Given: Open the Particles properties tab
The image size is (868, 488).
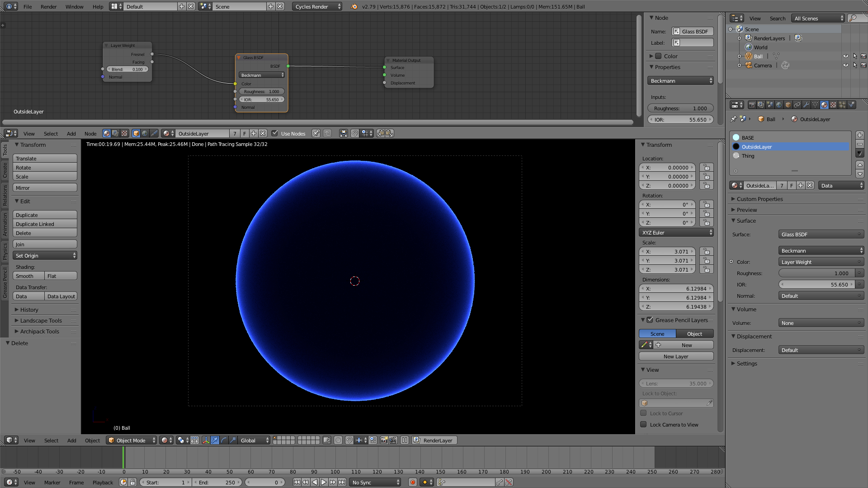Looking at the screenshot, I should click(x=842, y=105).
